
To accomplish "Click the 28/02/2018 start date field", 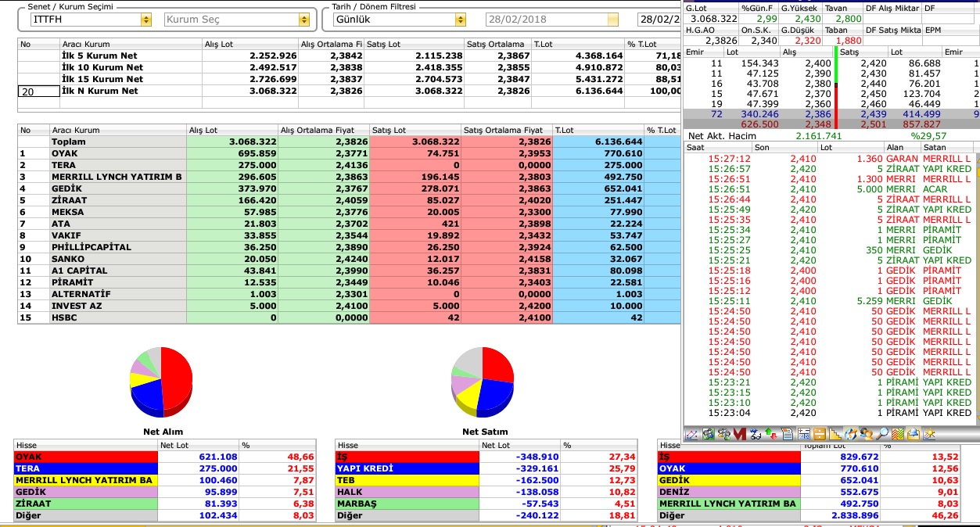I will coord(547,20).
